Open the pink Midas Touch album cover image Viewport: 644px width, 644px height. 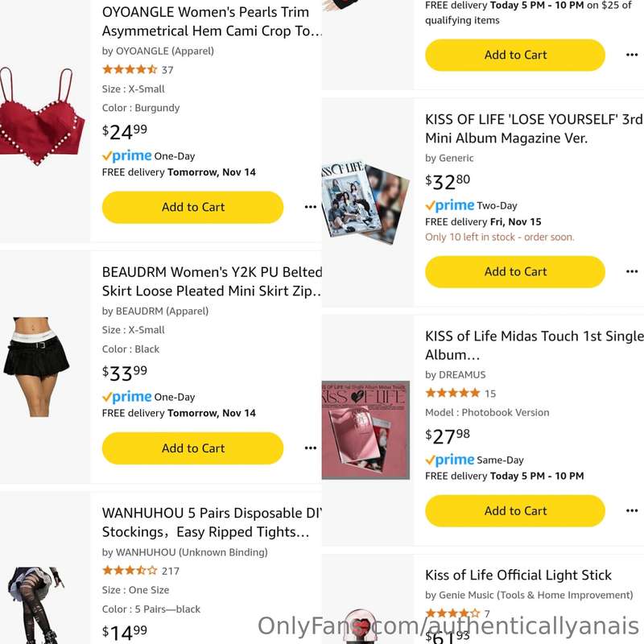(365, 430)
